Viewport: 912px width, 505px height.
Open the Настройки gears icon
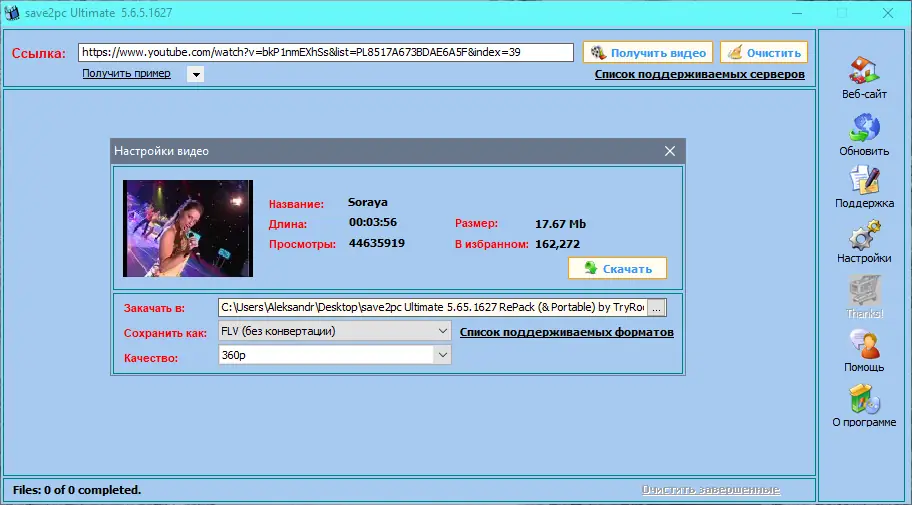tap(864, 234)
